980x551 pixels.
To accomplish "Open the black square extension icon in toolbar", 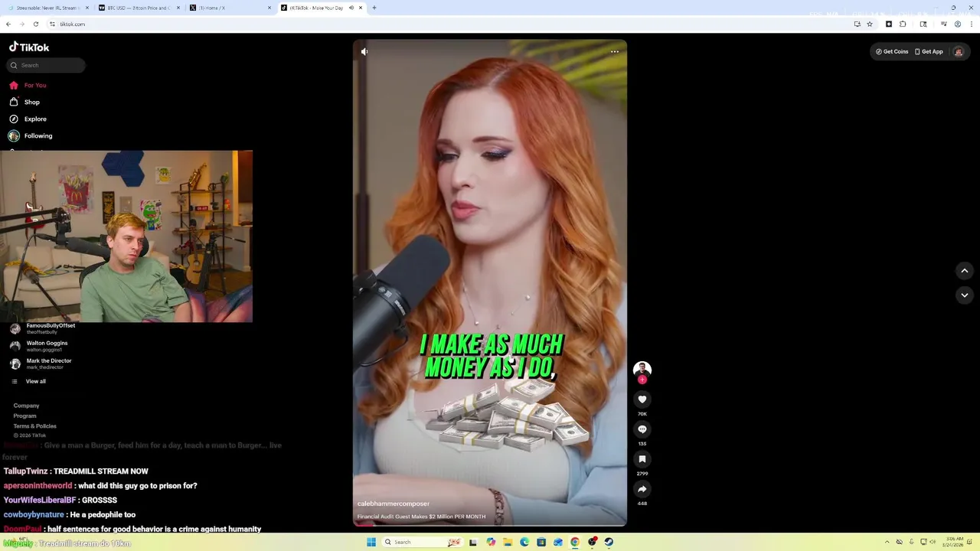I will click(889, 24).
